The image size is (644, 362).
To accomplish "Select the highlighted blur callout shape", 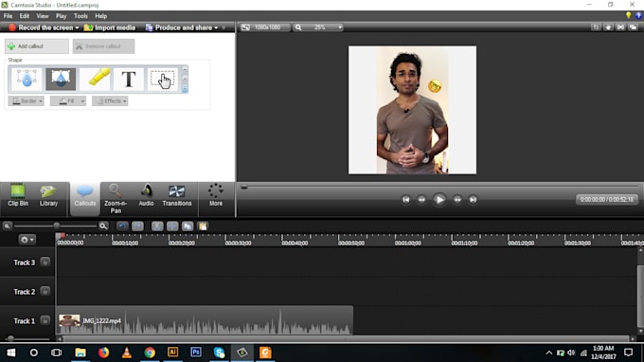I will (x=61, y=79).
